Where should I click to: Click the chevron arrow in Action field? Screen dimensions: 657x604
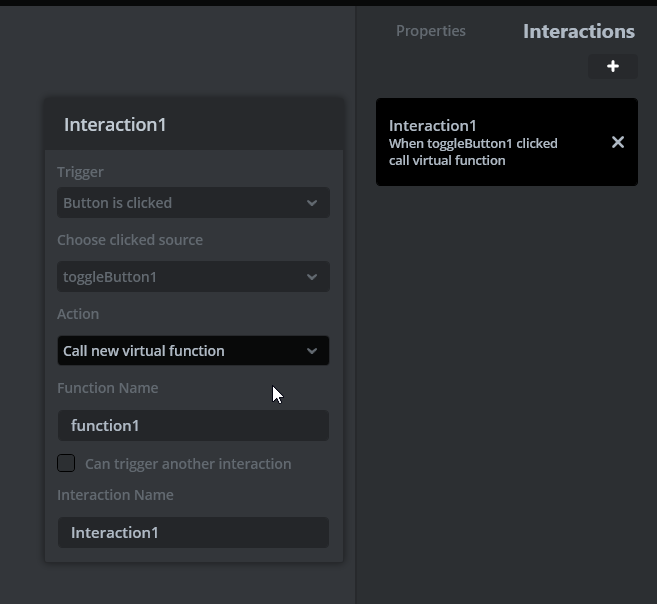pos(312,351)
